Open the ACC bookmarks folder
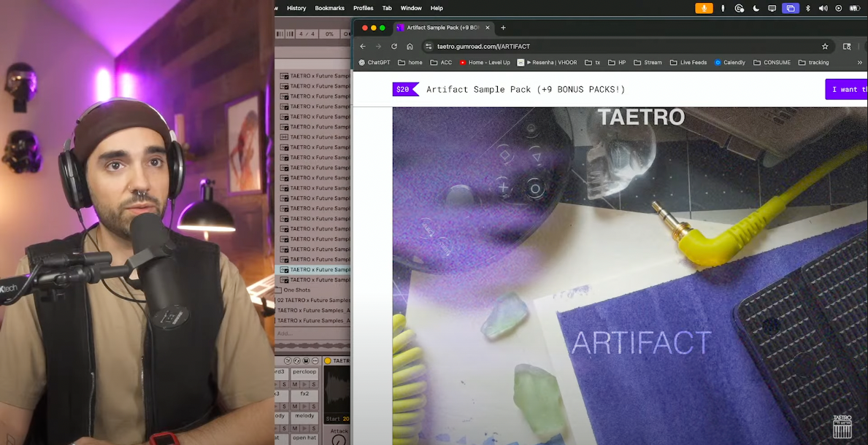 coord(441,63)
